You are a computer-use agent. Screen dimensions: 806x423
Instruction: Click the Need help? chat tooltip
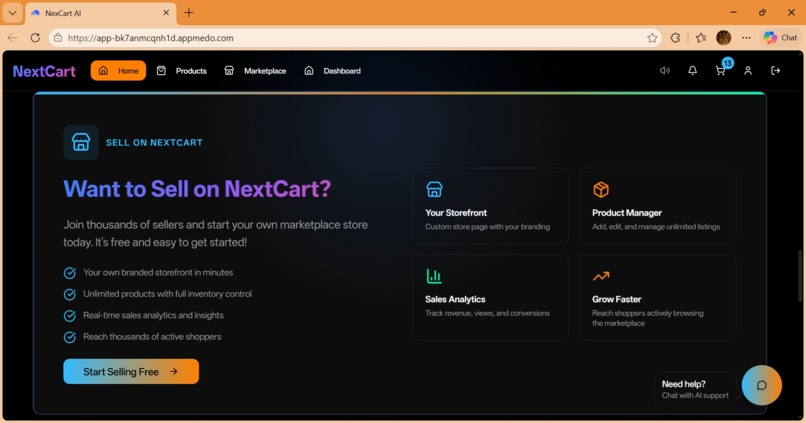(x=695, y=389)
